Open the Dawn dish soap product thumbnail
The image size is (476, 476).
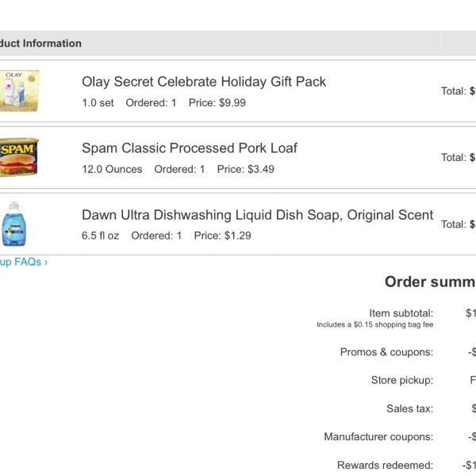tap(14, 224)
